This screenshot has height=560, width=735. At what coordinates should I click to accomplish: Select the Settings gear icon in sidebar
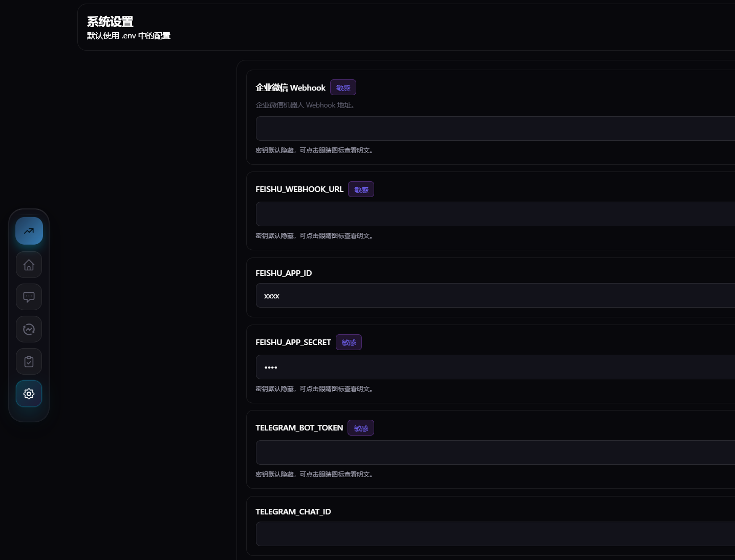click(x=29, y=394)
